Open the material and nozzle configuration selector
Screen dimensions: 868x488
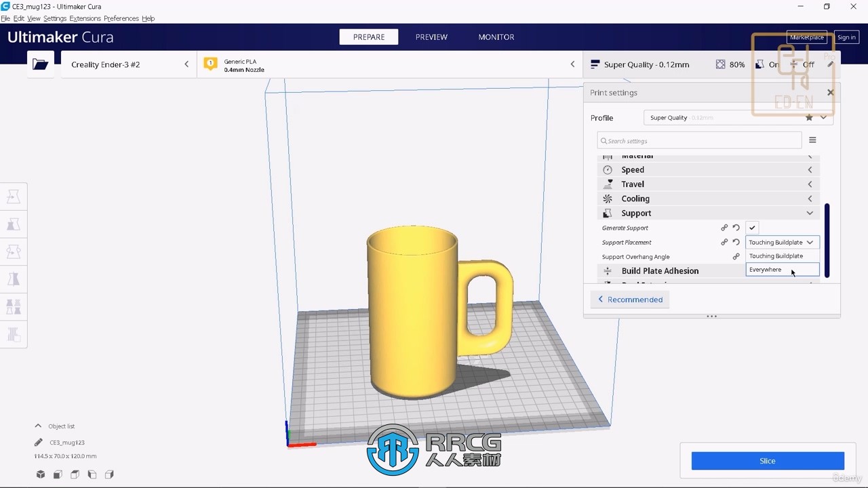[390, 64]
